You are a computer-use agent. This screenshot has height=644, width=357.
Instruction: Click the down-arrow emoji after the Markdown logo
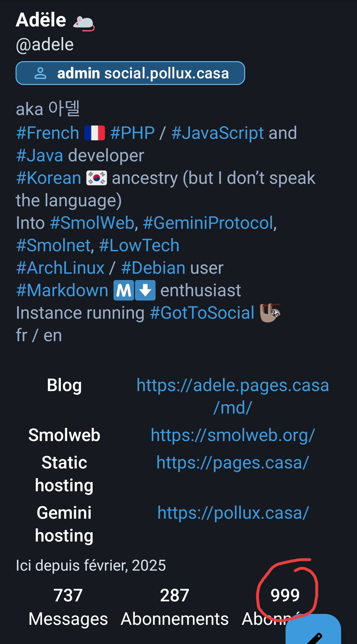(145, 290)
